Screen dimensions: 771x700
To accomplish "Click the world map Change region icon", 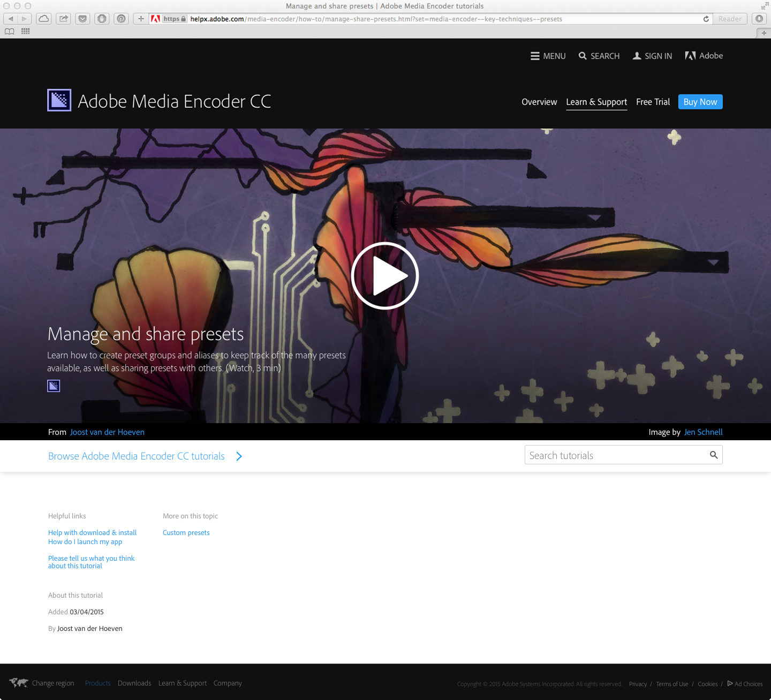I will click(19, 683).
